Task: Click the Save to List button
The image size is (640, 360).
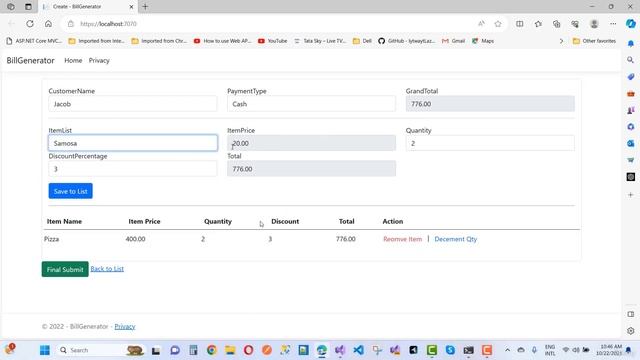Action: tap(71, 191)
